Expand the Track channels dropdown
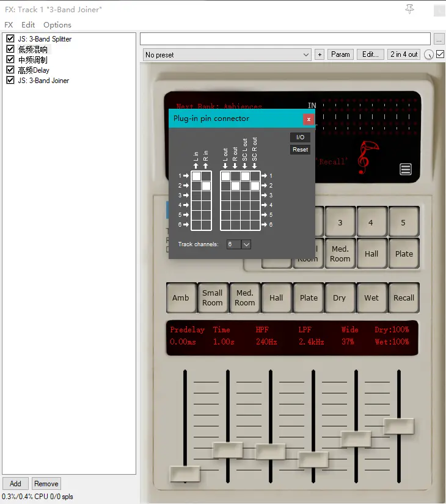 246,244
